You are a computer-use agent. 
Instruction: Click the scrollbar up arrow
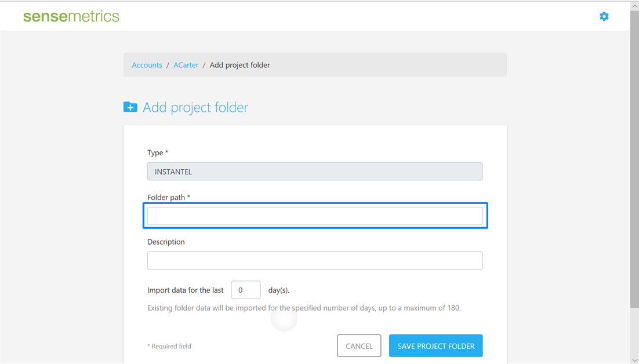(634, 5)
